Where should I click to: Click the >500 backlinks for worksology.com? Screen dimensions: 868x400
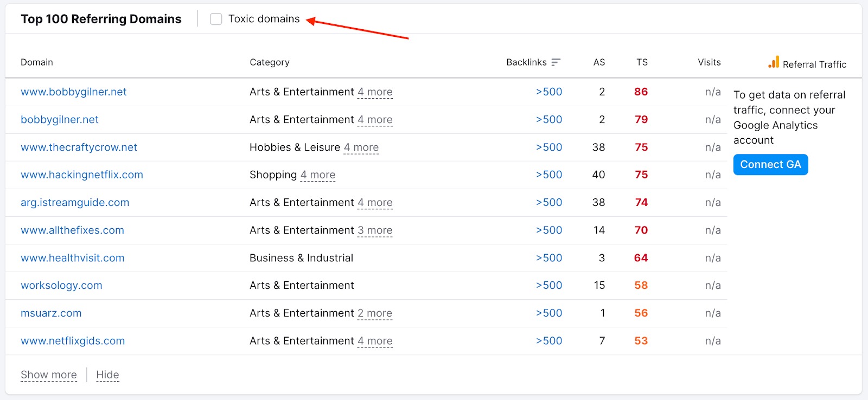(549, 286)
